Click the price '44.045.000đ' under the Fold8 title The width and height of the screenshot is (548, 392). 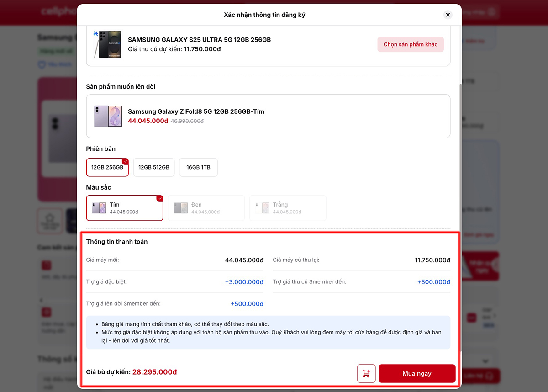coord(148,121)
